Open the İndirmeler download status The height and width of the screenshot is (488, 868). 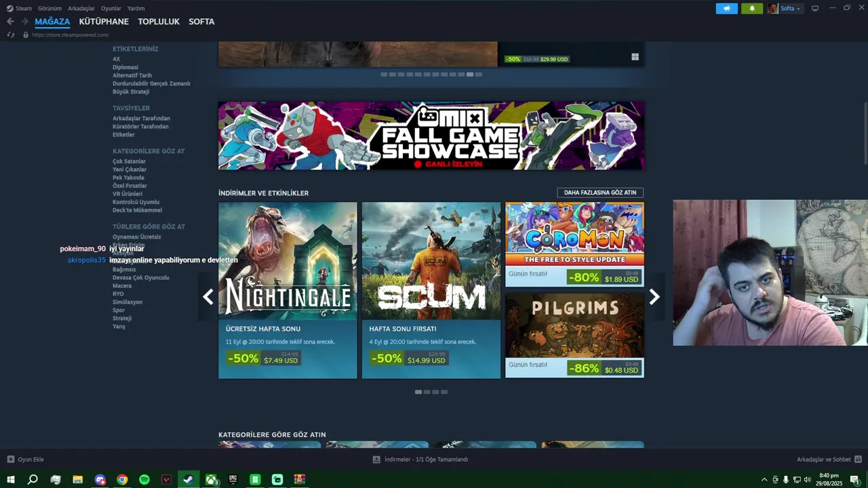(420, 460)
